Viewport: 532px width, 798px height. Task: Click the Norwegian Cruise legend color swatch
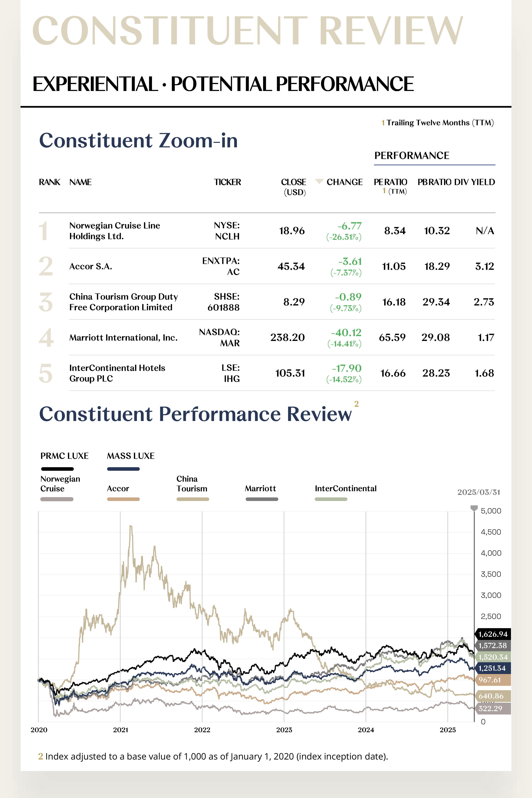tap(57, 499)
